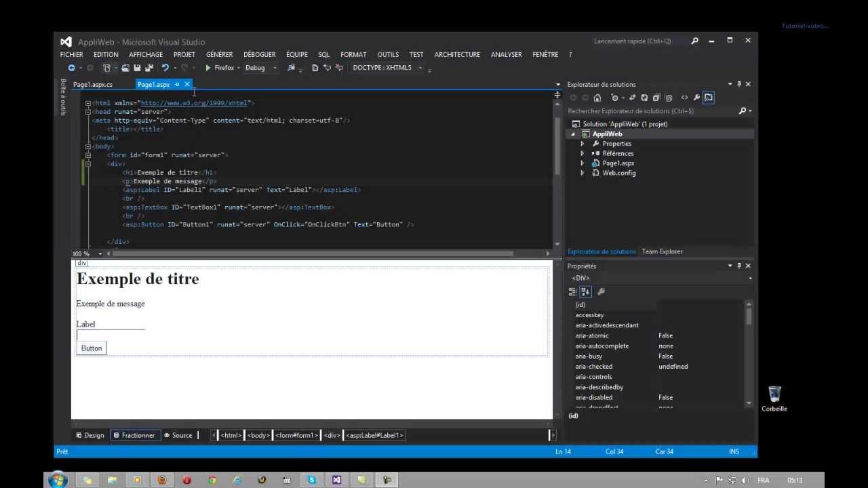
Task: Switch to the Page1.aspx.cs tab
Action: click(93, 84)
